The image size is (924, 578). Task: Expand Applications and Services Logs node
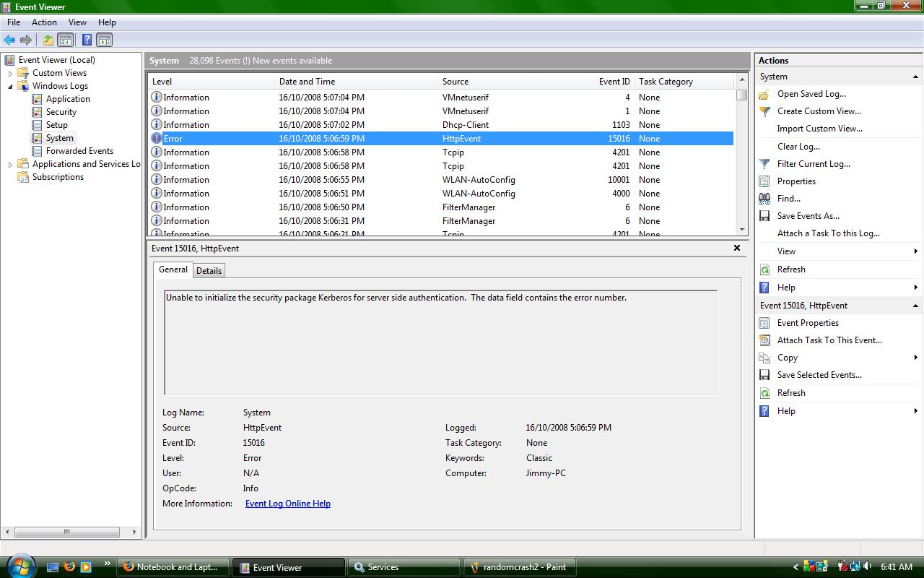[10, 164]
